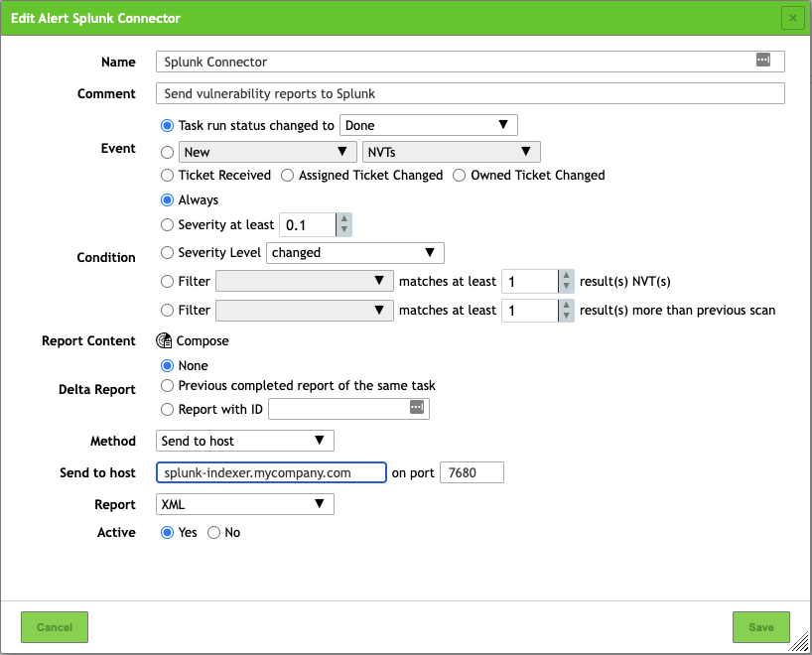This screenshot has height=655, width=812.
Task: Decrease more than previous scan count
Action: tap(566, 316)
